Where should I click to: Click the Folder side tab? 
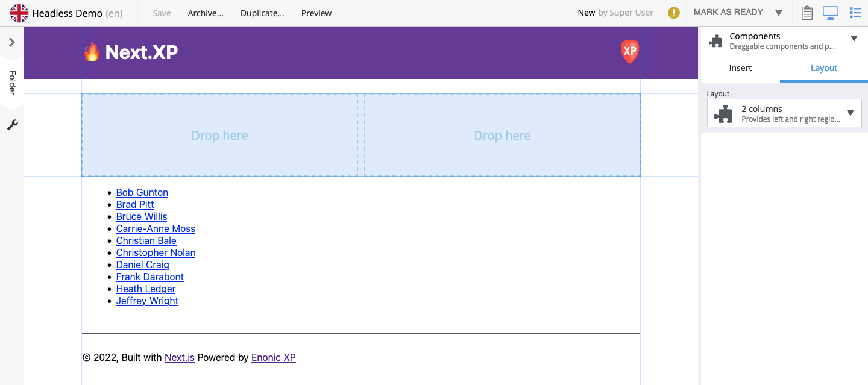pyautogui.click(x=12, y=83)
